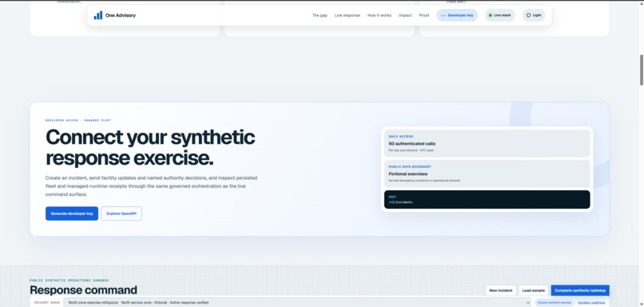Click Explore OpenAPI button
The height and width of the screenshot is (307, 644).
tap(121, 213)
